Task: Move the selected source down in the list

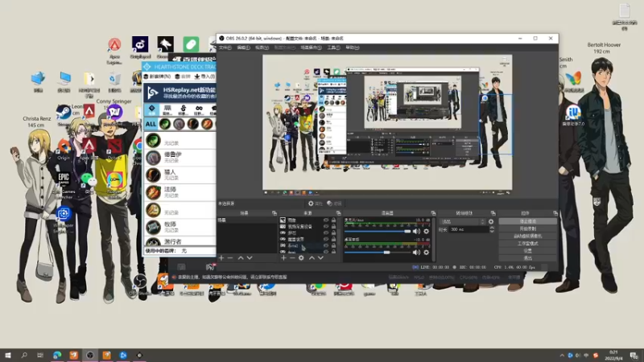Action: [x=320, y=257]
